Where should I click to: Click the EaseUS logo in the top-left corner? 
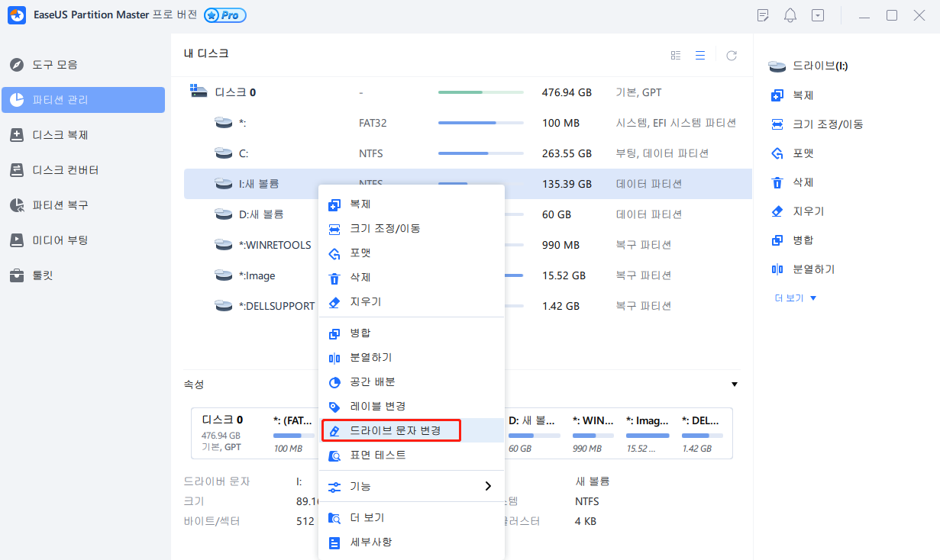[16, 14]
